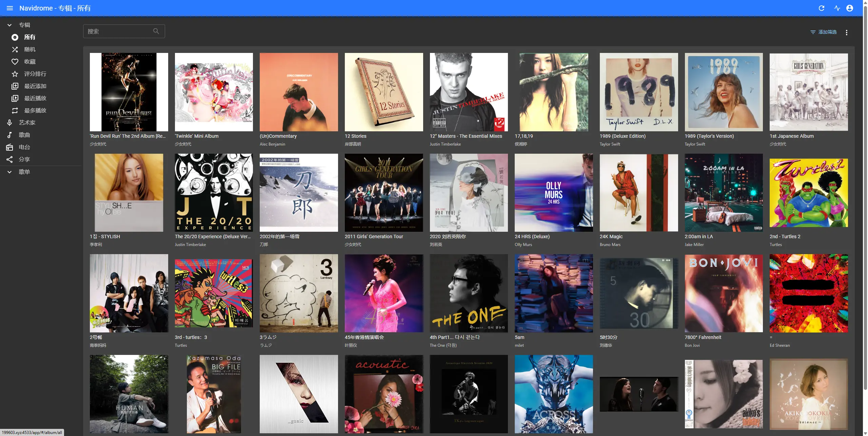Click the star icon for 评分排行
This screenshot has height=436, width=868.
(x=15, y=74)
